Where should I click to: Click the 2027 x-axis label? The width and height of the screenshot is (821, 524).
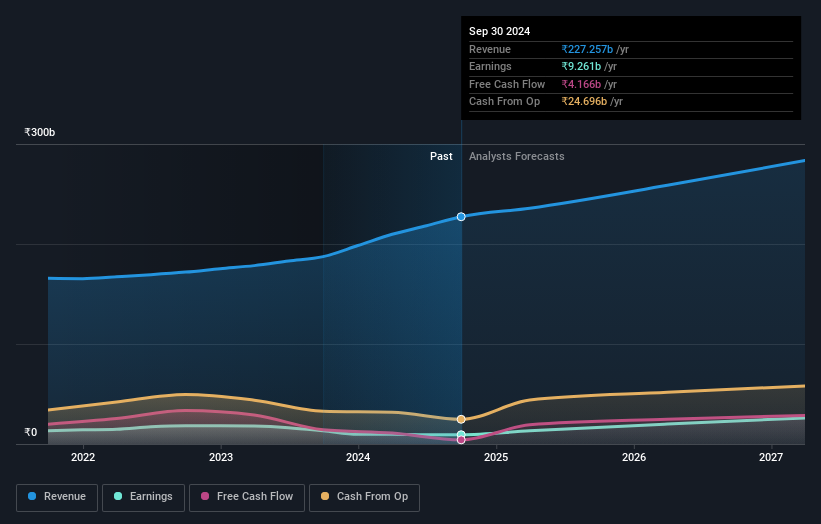(x=771, y=458)
